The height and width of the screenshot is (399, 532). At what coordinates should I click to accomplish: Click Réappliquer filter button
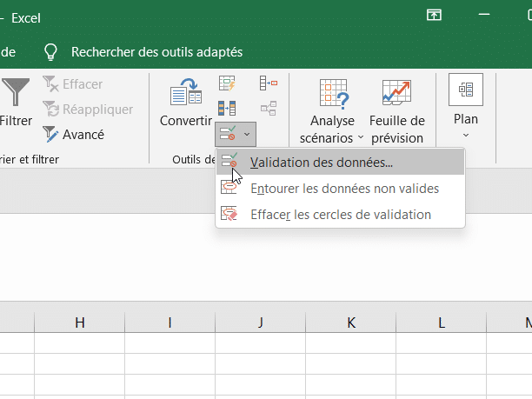click(88, 109)
